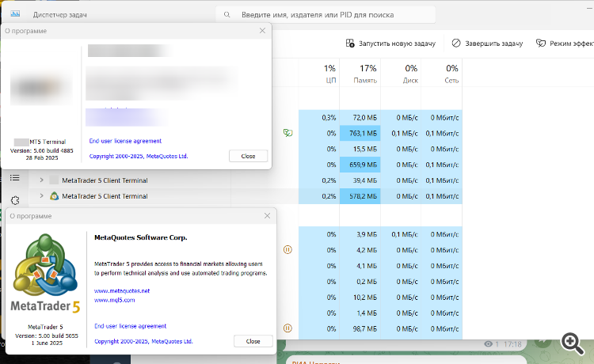This screenshot has height=364, width=594.
Task: Close the upper 'О программе' dialog with the X
Action: 262,31
